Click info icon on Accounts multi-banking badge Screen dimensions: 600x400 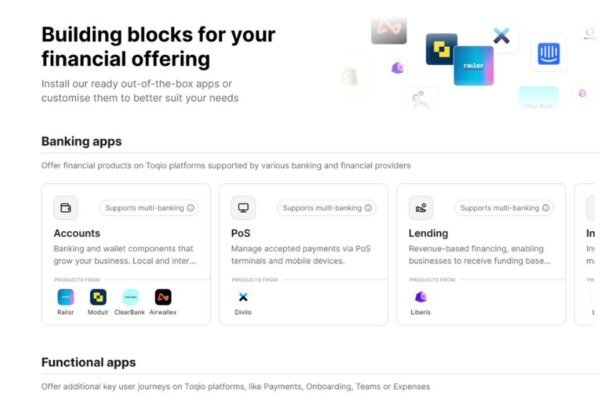coord(191,208)
